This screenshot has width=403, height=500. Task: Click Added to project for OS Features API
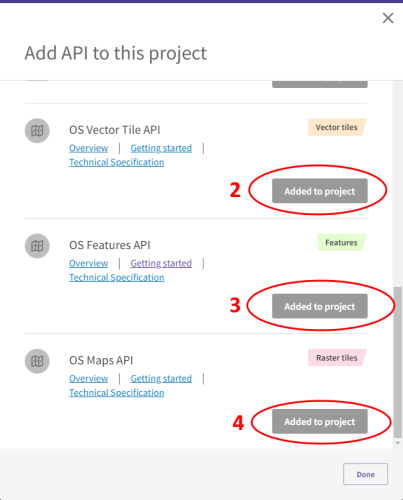point(320,306)
